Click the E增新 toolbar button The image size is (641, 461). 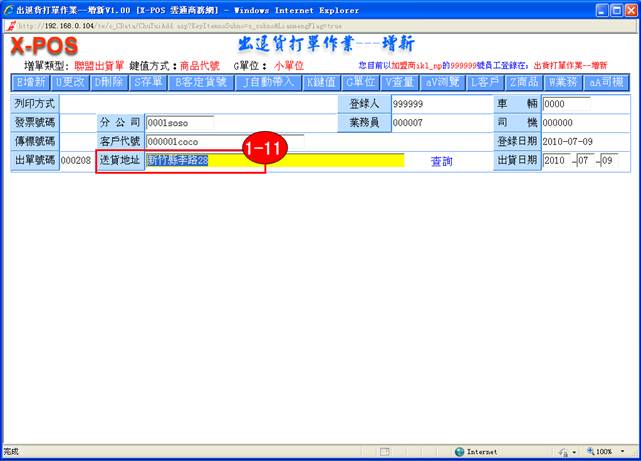[31, 82]
